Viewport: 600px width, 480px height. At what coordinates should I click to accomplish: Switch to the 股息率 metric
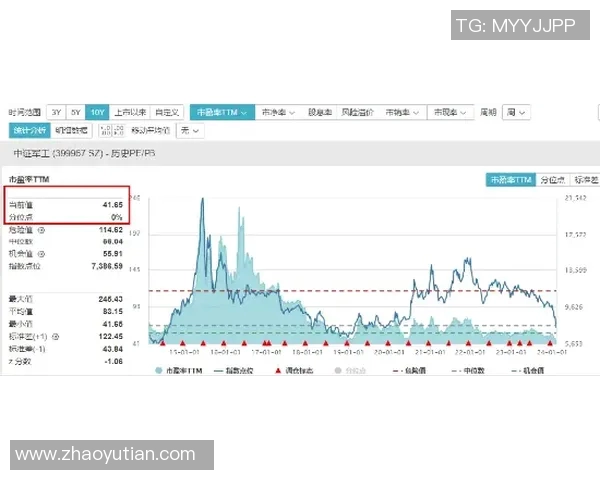pyautogui.click(x=320, y=112)
